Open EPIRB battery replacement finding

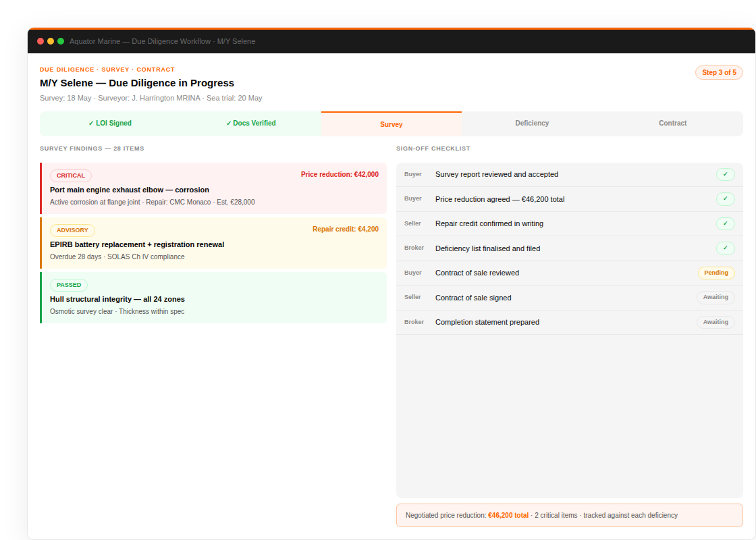pyautogui.click(x=213, y=243)
